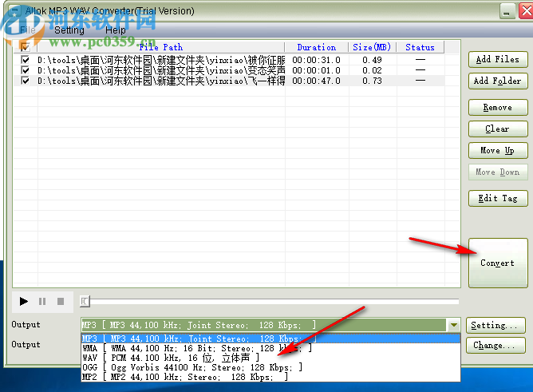
Task: Move the selected file up
Action: click(x=498, y=150)
